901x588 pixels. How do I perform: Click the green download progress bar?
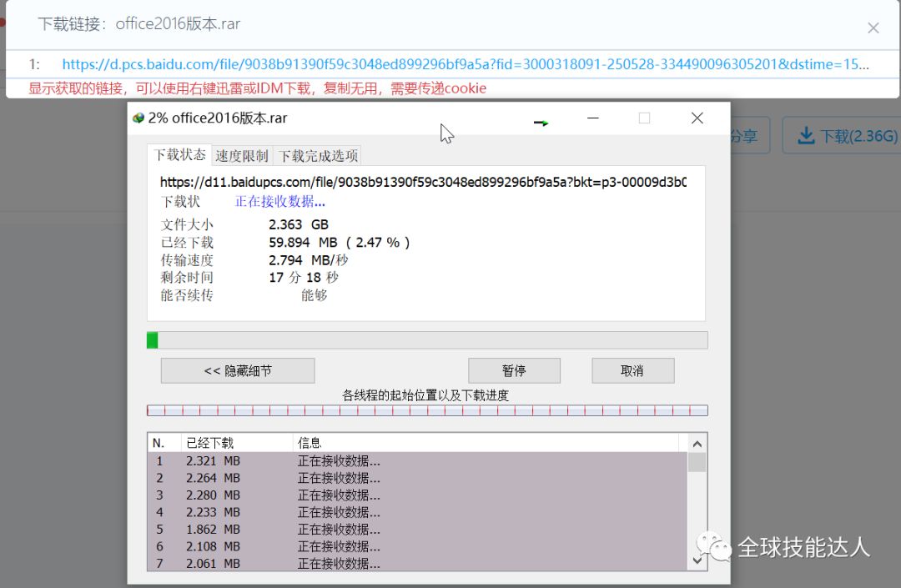tap(152, 339)
